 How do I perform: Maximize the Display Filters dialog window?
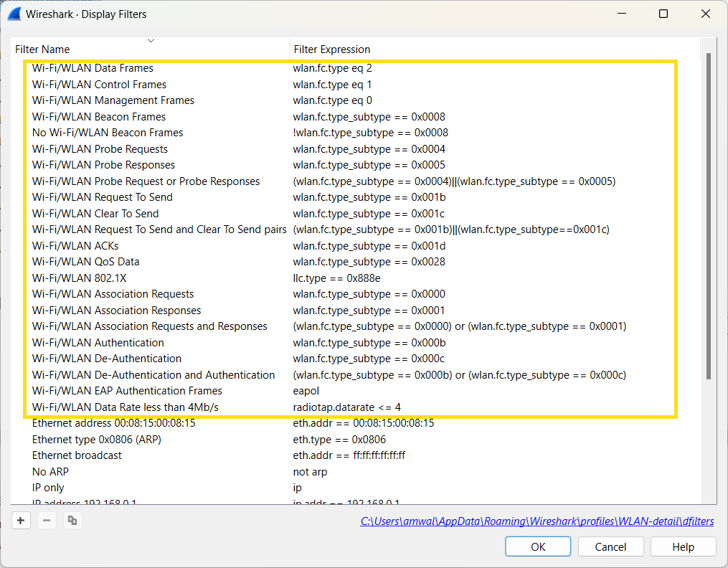(x=663, y=14)
